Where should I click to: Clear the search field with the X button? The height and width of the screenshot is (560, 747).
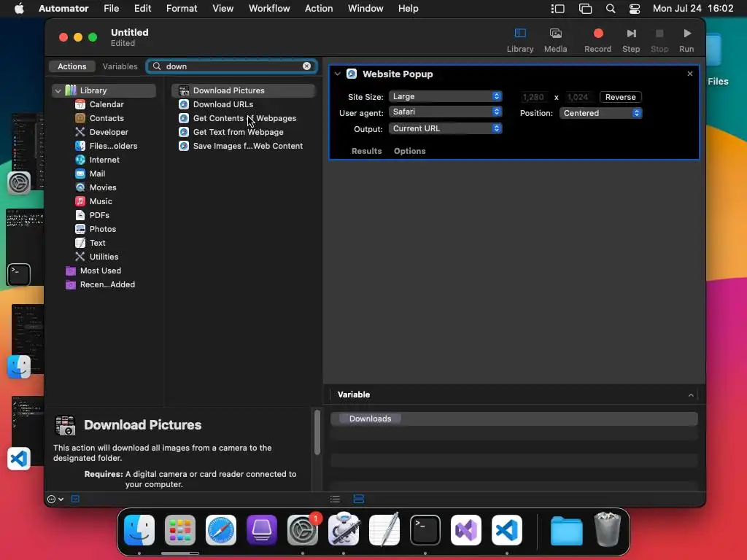pos(307,66)
